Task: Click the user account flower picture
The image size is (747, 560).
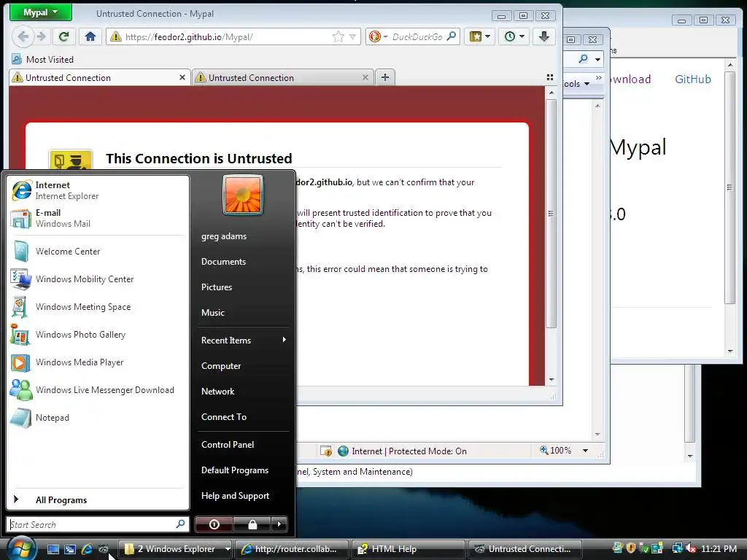Action: click(243, 195)
